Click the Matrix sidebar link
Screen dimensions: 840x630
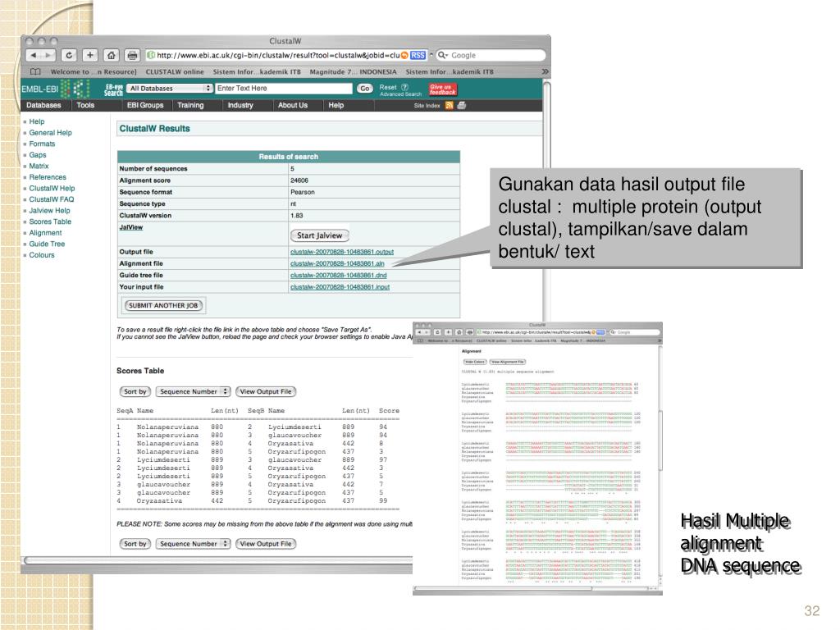coord(39,167)
